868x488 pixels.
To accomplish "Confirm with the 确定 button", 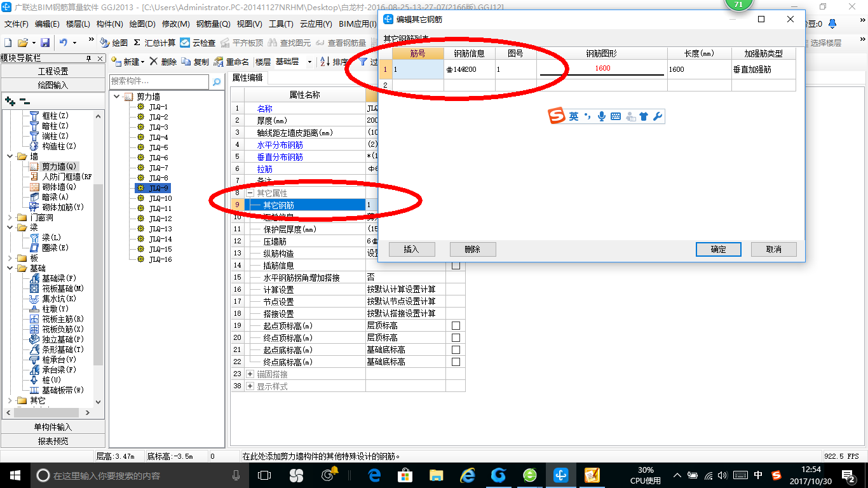I will coord(719,249).
